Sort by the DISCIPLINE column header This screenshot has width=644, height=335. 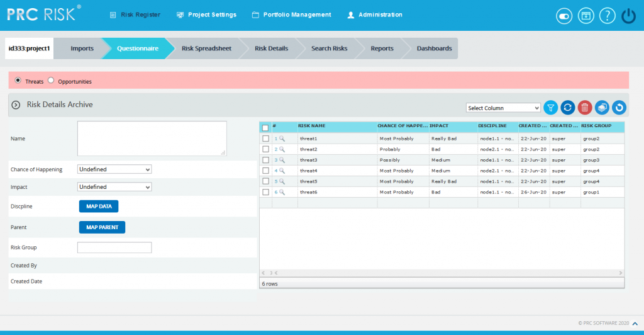[x=497, y=126]
